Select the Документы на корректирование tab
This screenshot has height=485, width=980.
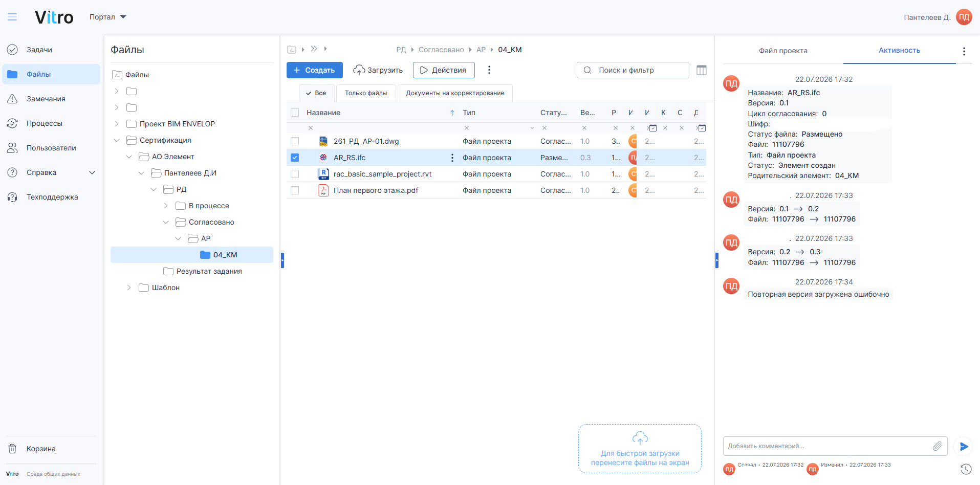(455, 93)
